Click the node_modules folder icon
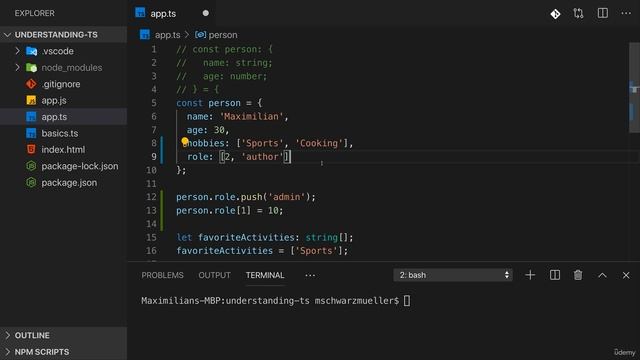 click(31, 67)
